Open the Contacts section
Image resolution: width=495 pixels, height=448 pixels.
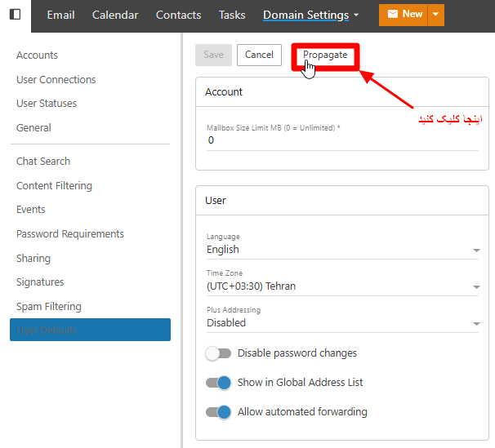pyautogui.click(x=178, y=15)
